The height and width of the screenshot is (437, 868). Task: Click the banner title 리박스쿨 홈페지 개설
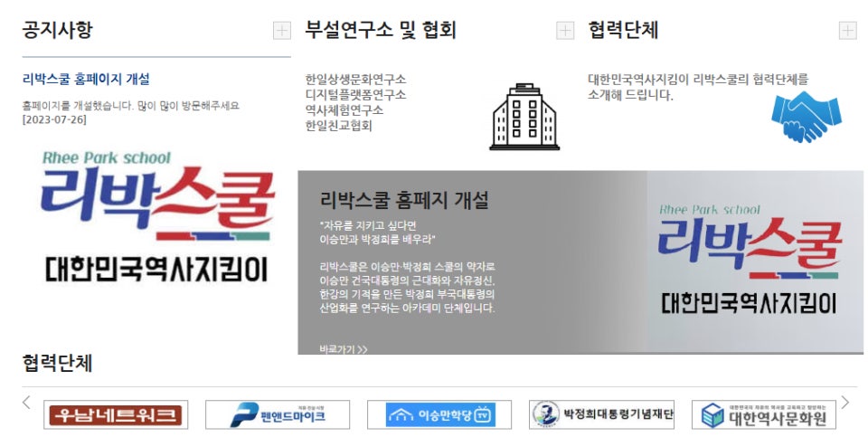(x=404, y=200)
